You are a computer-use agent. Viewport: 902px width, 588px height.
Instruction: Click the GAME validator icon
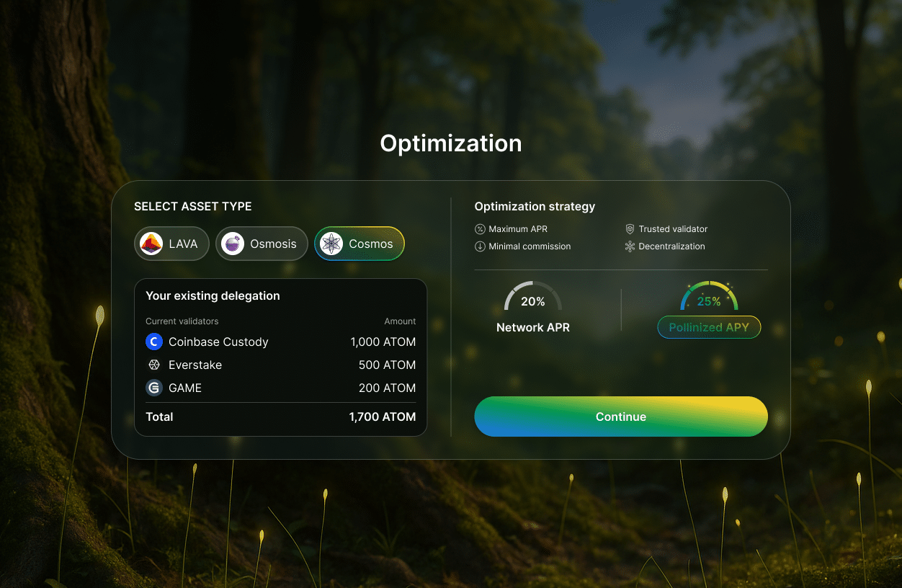click(x=153, y=388)
